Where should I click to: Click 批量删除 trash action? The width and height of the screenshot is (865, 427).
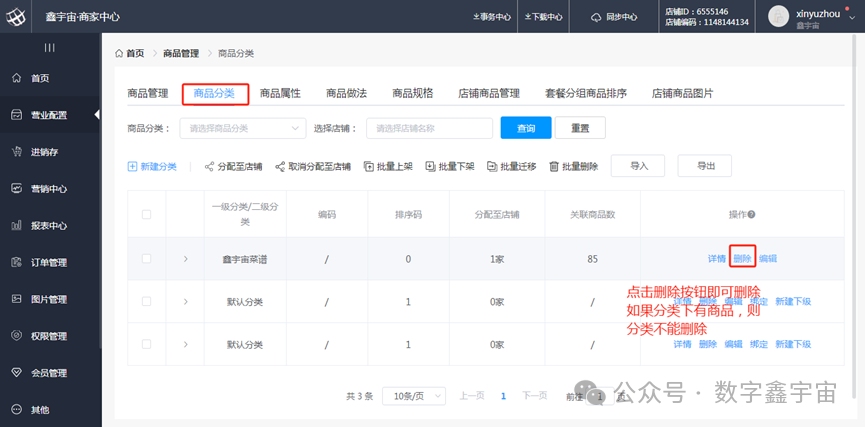574,167
